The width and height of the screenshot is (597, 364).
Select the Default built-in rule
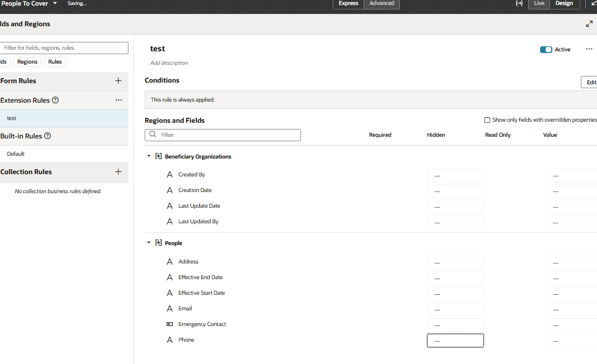64,154
